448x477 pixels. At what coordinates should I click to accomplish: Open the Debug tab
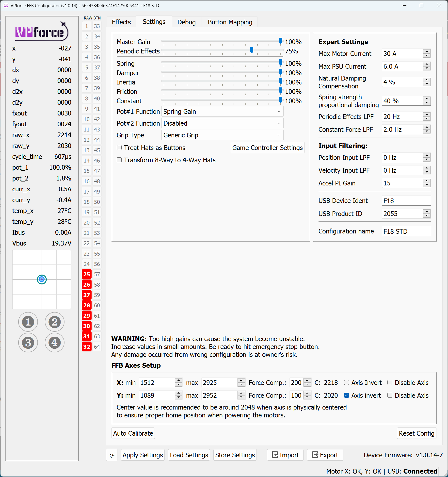187,22
